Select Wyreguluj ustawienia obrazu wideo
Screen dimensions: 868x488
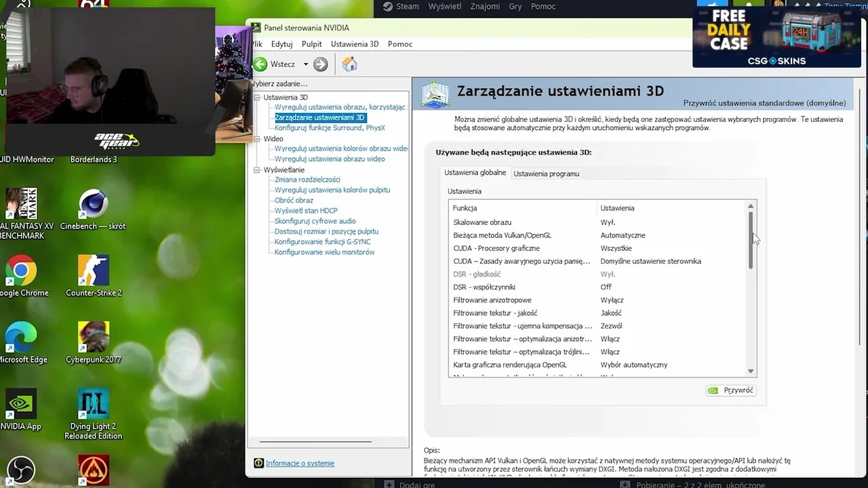330,159
